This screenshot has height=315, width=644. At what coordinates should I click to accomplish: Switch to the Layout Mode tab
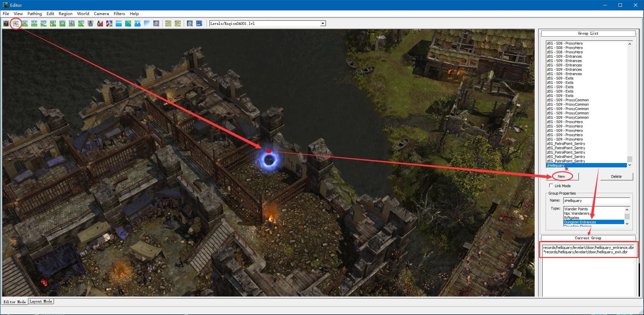41,301
